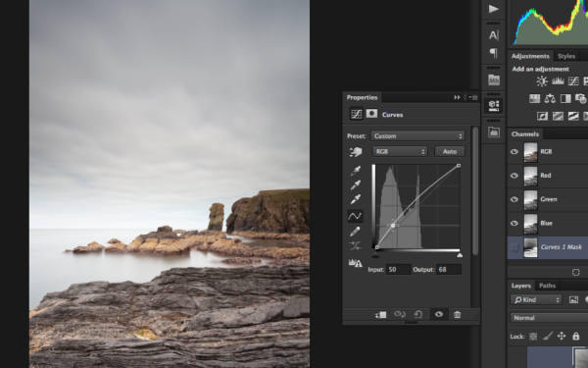The width and height of the screenshot is (588, 368).
Task: Toggle visibility of the RGB channel
Action: pyautogui.click(x=514, y=152)
